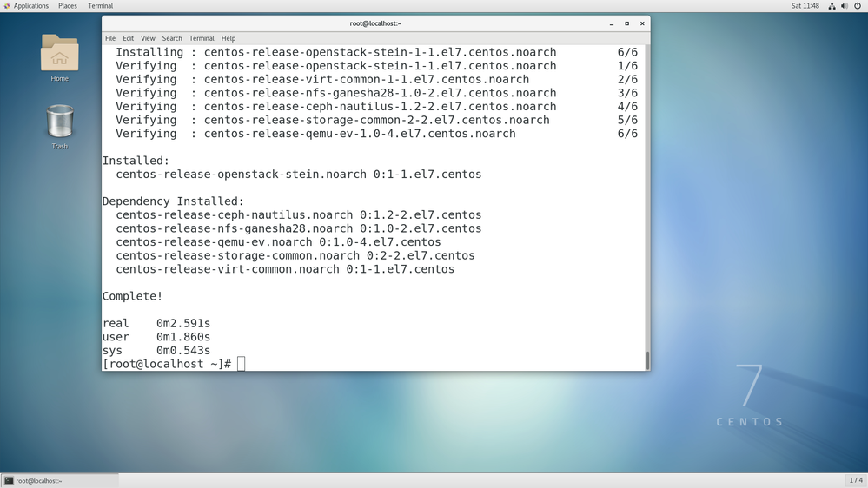
Task: Click the volume speaker icon
Action: click(x=844, y=6)
